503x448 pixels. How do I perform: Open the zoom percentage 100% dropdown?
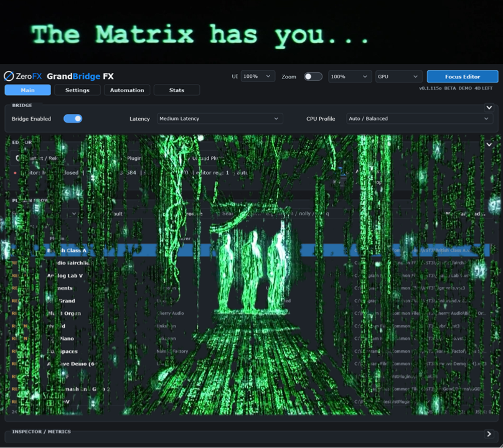coord(350,77)
